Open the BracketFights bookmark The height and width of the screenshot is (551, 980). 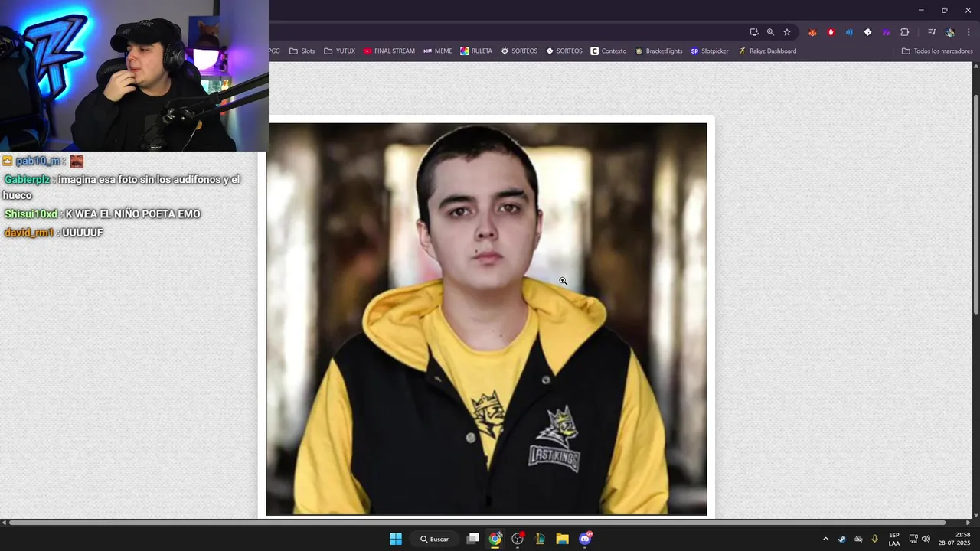click(x=658, y=51)
